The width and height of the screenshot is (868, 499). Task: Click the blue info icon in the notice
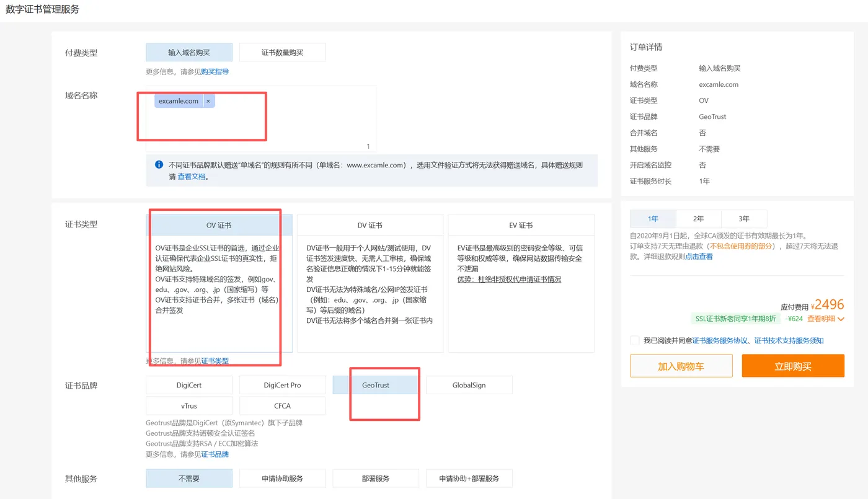pos(159,165)
